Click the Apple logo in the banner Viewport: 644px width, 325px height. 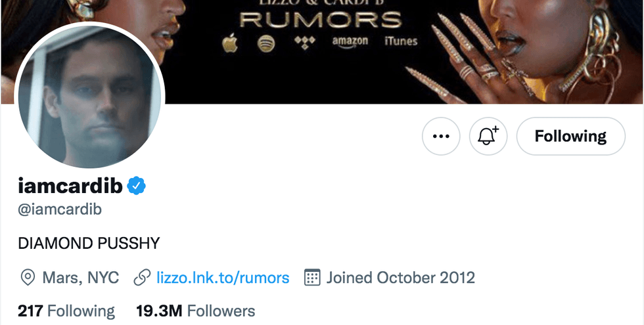pos(229,43)
